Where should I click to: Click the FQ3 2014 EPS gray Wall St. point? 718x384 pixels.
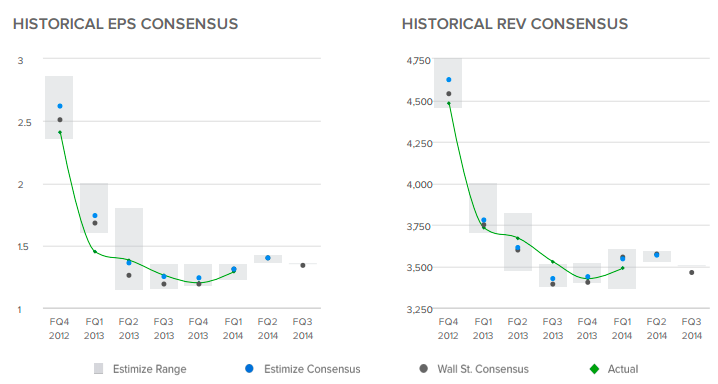click(303, 265)
